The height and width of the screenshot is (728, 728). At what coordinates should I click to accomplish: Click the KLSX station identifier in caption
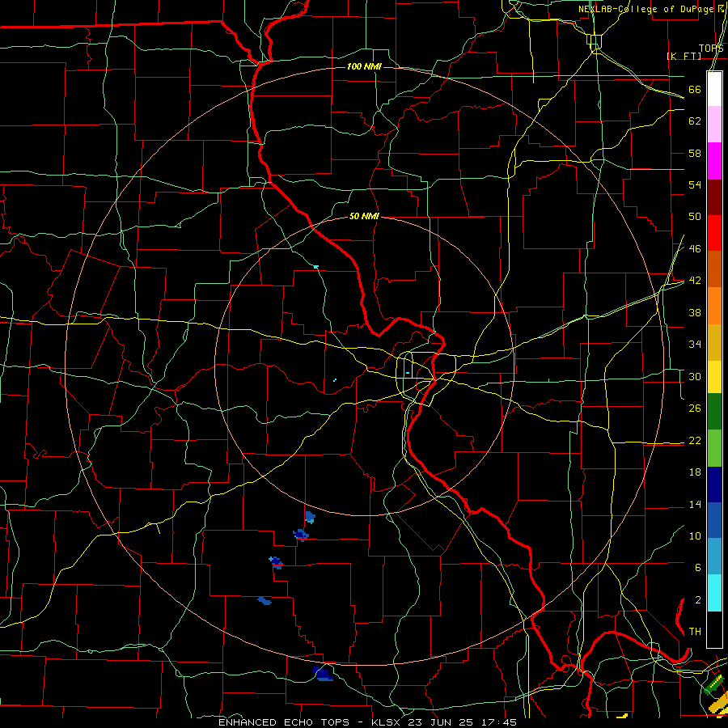point(387,722)
